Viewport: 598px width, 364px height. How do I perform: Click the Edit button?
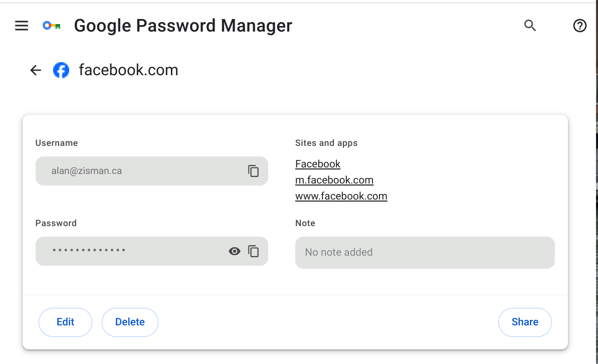pos(65,322)
